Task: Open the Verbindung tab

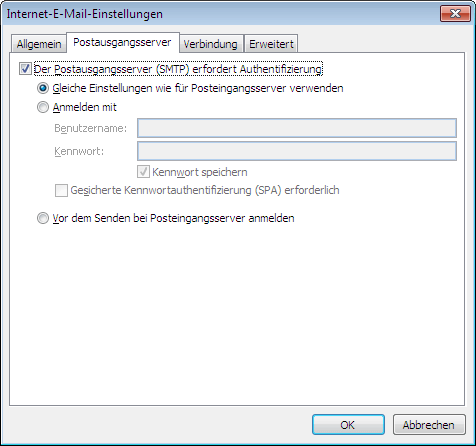Action: point(210,44)
